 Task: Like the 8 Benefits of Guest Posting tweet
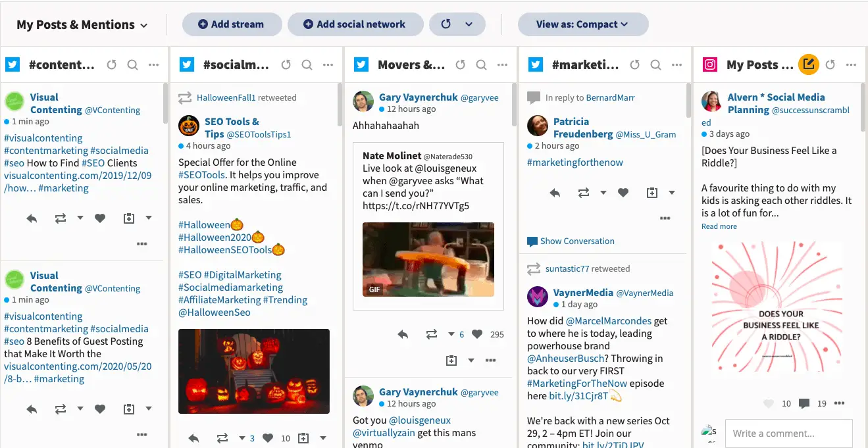(100, 409)
